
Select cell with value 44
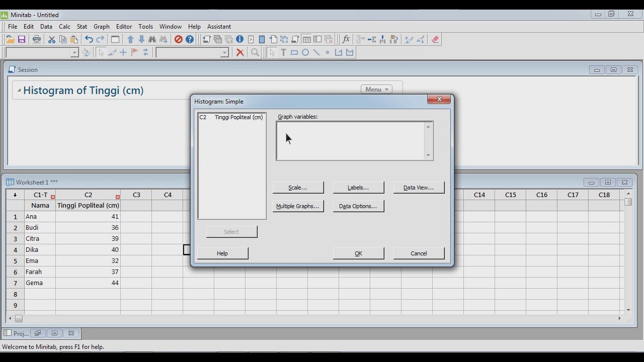click(x=88, y=283)
